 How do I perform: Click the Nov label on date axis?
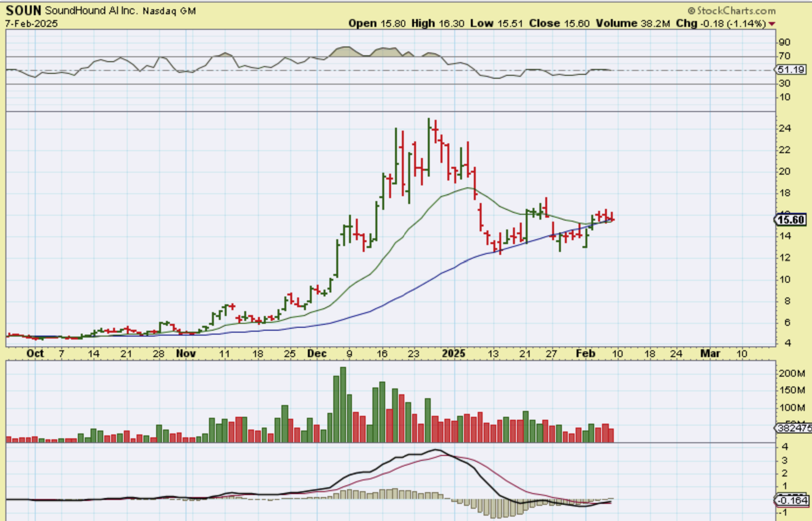point(186,353)
